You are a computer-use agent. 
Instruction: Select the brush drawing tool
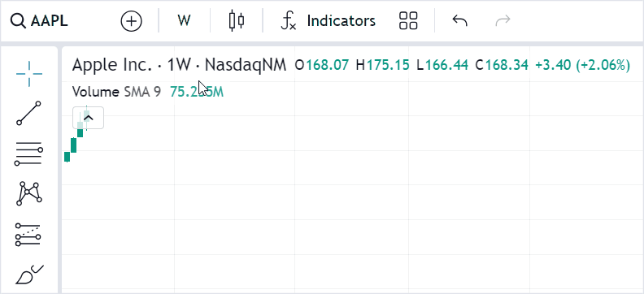[x=29, y=275]
